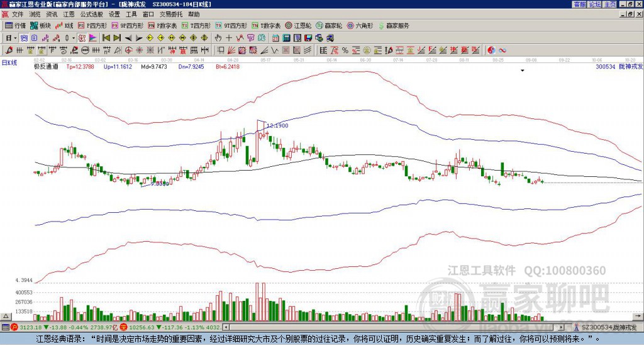Click the circled crosshair cycle tool

point(128,50)
